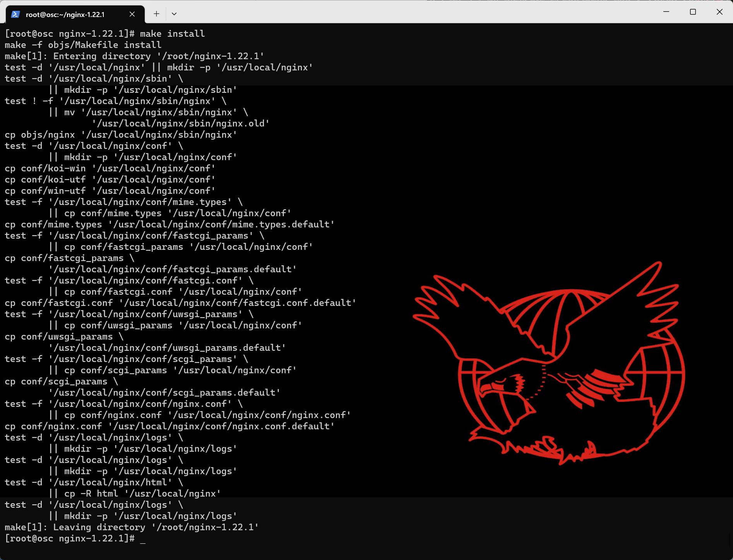
Task: Click the '|| cp conf/scgi_params' line
Action: [173, 370]
